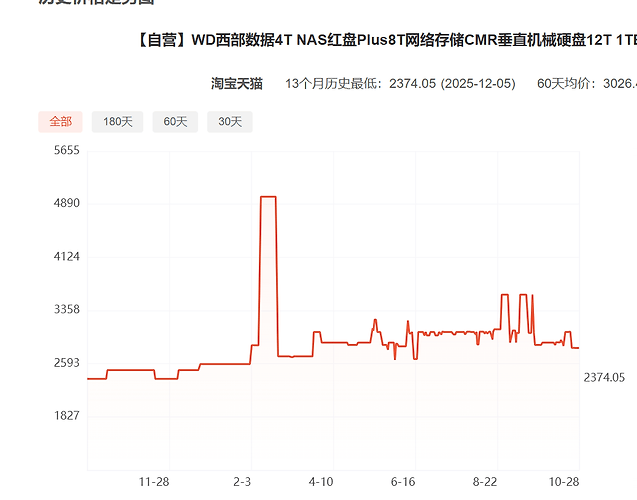Click the 5655 y-axis label
Image resolution: width=637 pixels, height=500 pixels.
[x=67, y=150]
